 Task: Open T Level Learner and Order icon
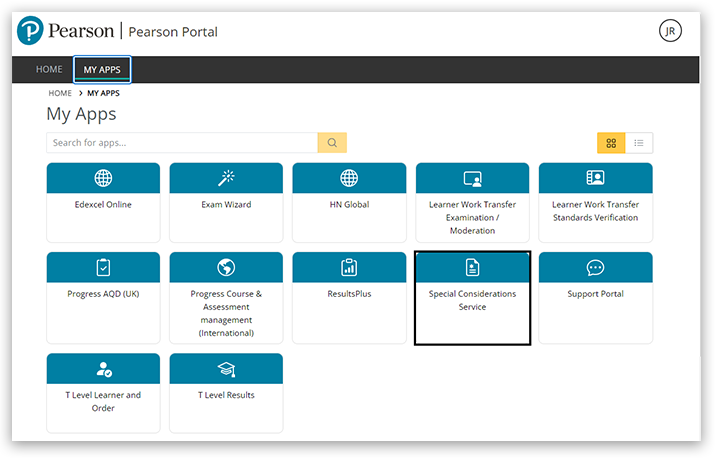click(103, 369)
